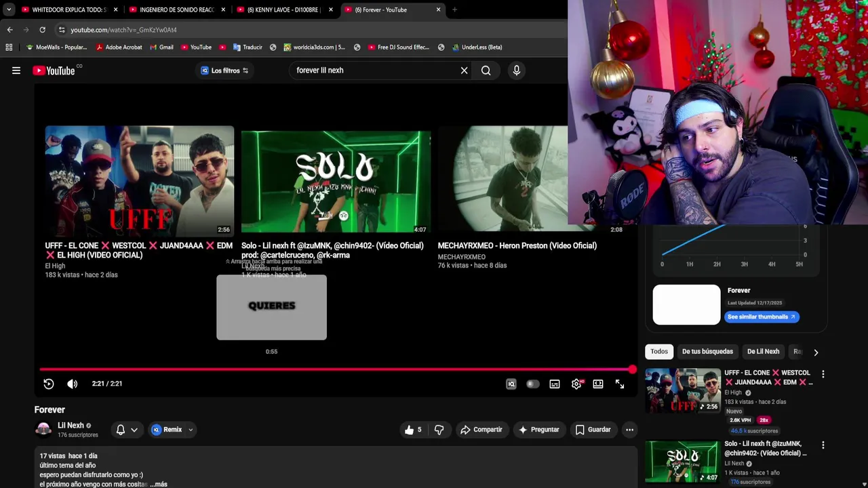The height and width of the screenshot is (488, 868).
Task: Open the YouTube hamburger guide menu
Action: tap(16, 70)
